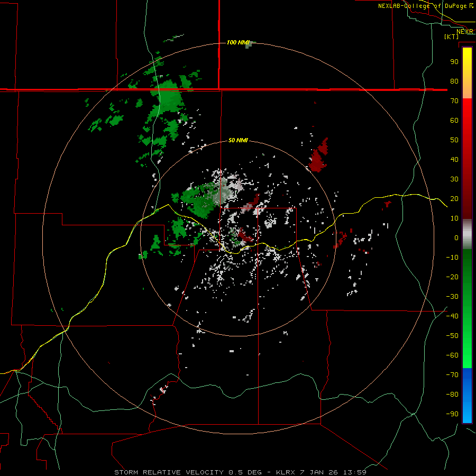Screen dimensions: 476x476
Task: Click the 50 NMI range ring label
Action: click(x=238, y=140)
